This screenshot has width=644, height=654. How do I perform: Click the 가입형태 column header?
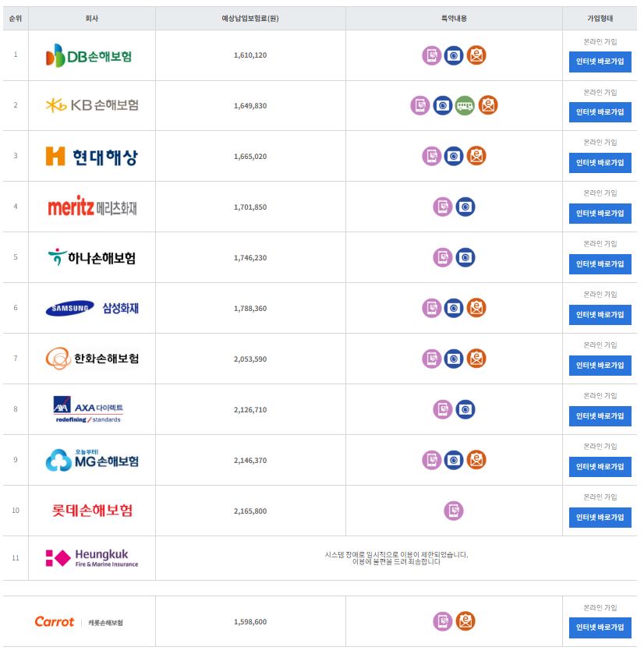pyautogui.click(x=600, y=19)
